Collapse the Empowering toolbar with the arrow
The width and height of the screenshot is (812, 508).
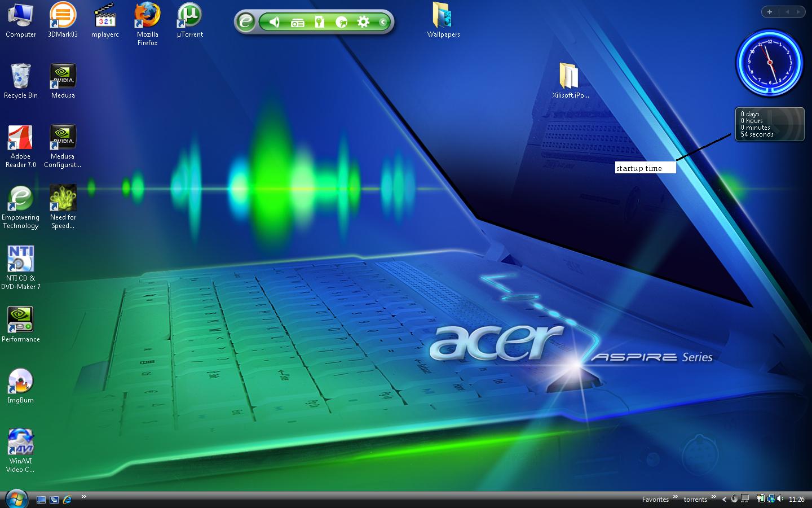[383, 22]
